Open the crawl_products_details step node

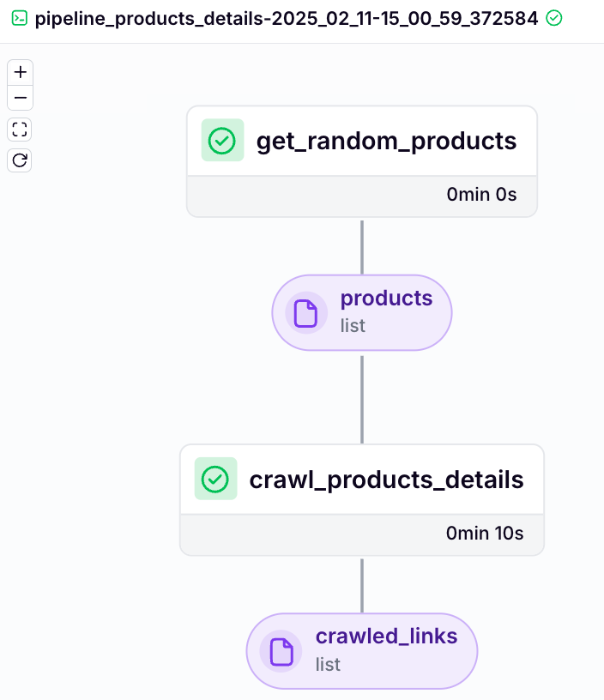[x=362, y=500]
